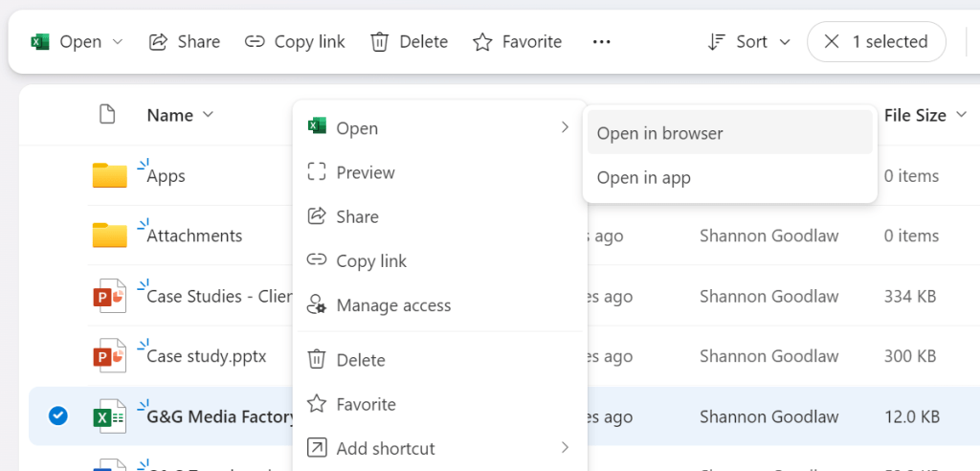The height and width of the screenshot is (471, 980).
Task: Click the Preview icon in the context menu
Action: click(317, 172)
